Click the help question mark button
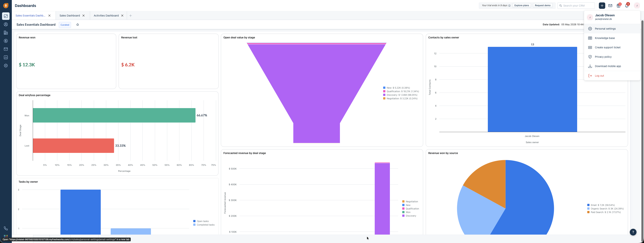This screenshot has width=644, height=243. (633, 232)
